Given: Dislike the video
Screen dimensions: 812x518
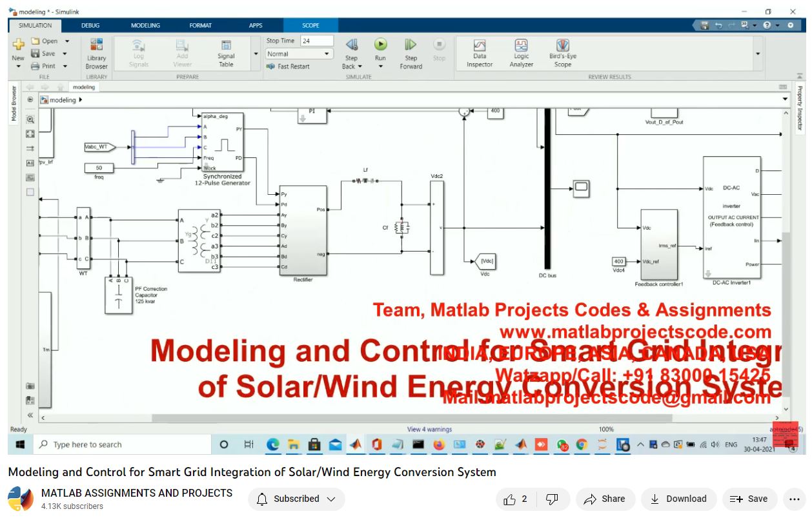Looking at the screenshot, I should coord(553,499).
